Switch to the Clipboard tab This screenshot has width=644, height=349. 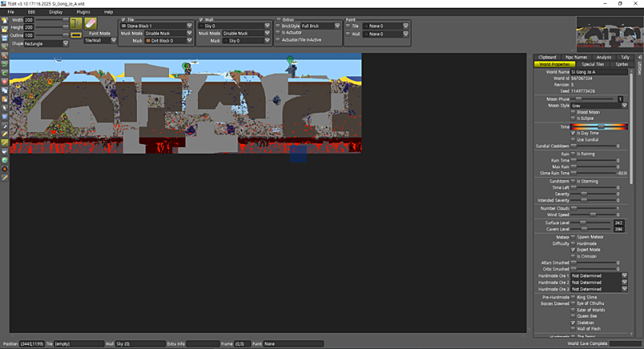click(x=547, y=57)
